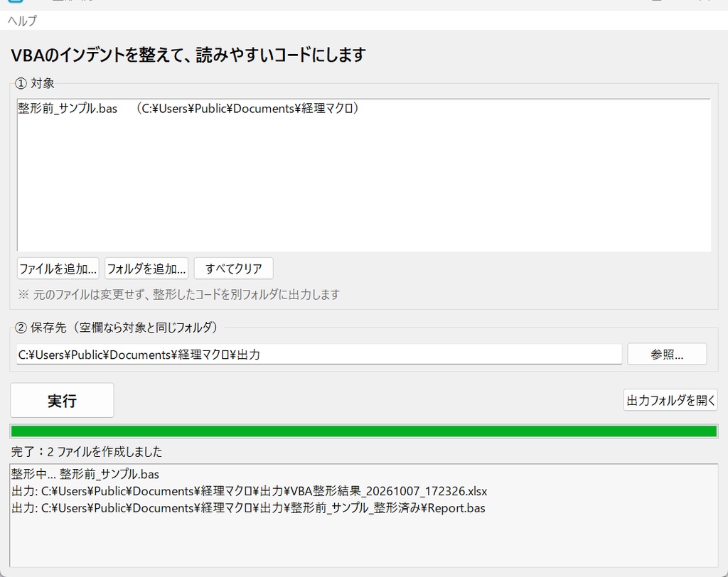728x577 pixels.
Task: Click the note 元のファイルは変更せず
Action: pos(178,294)
